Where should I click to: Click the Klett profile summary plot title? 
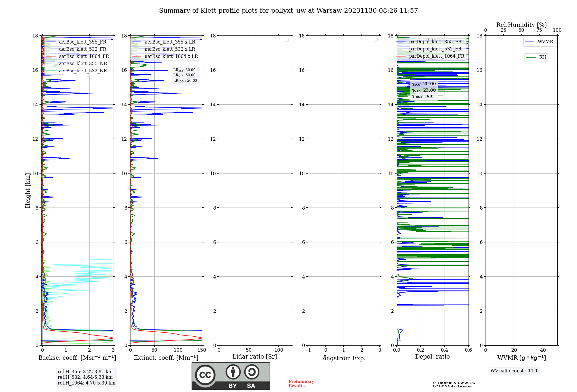[288, 11]
